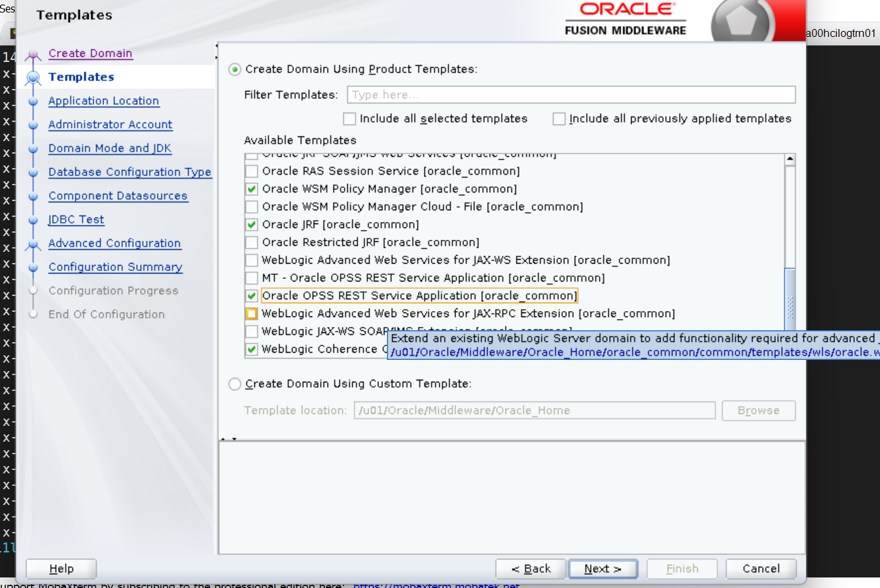
Task: Open the Advanced Configuration step
Action: pyautogui.click(x=115, y=243)
